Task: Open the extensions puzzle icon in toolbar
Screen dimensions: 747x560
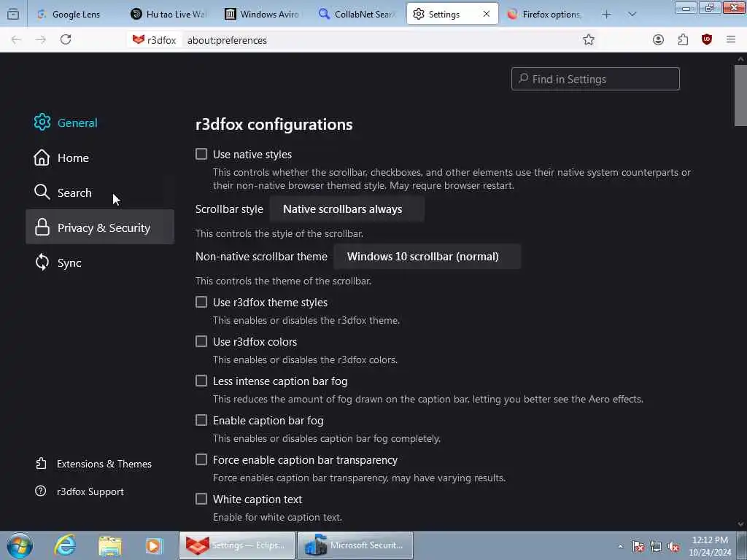Action: pyautogui.click(x=683, y=40)
